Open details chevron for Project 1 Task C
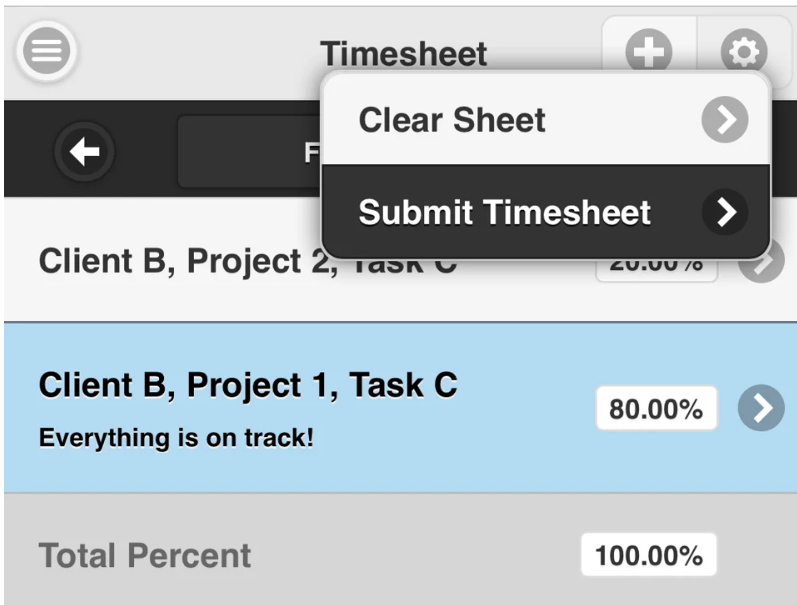 pos(761,408)
